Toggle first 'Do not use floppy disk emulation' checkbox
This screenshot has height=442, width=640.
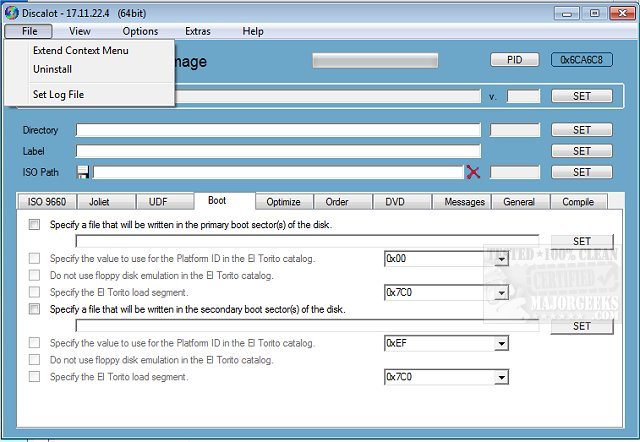click(x=34, y=275)
